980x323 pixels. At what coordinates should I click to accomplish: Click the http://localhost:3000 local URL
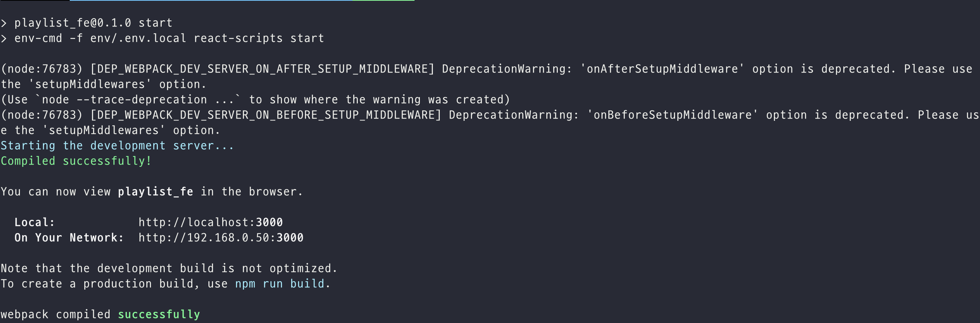click(x=211, y=222)
